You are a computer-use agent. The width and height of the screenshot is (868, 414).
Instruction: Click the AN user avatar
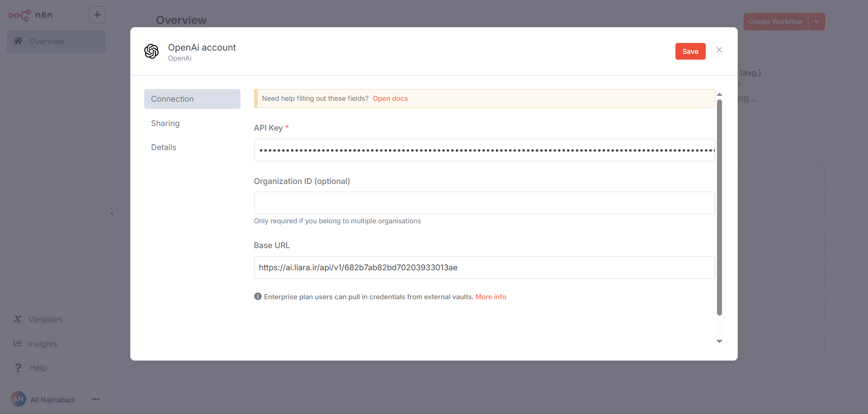(x=18, y=399)
